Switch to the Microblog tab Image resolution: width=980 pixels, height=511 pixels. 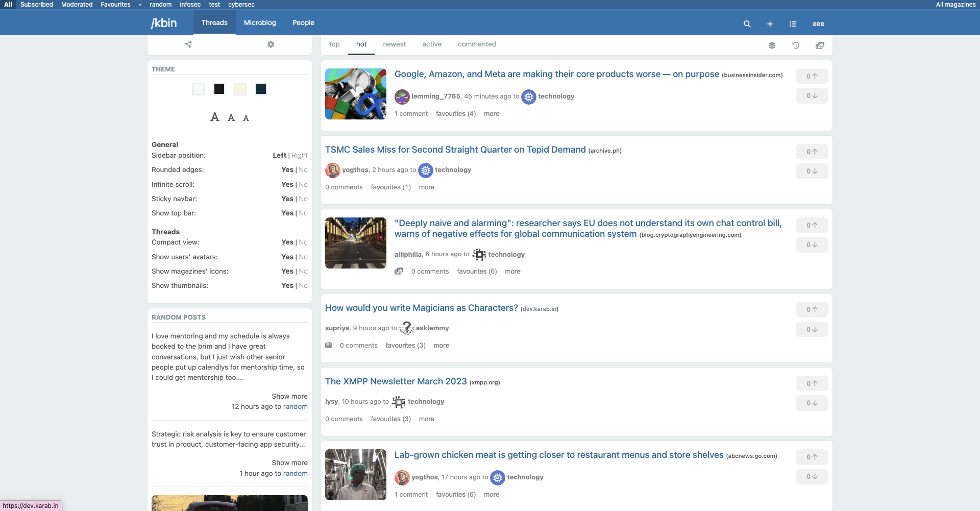tap(260, 23)
